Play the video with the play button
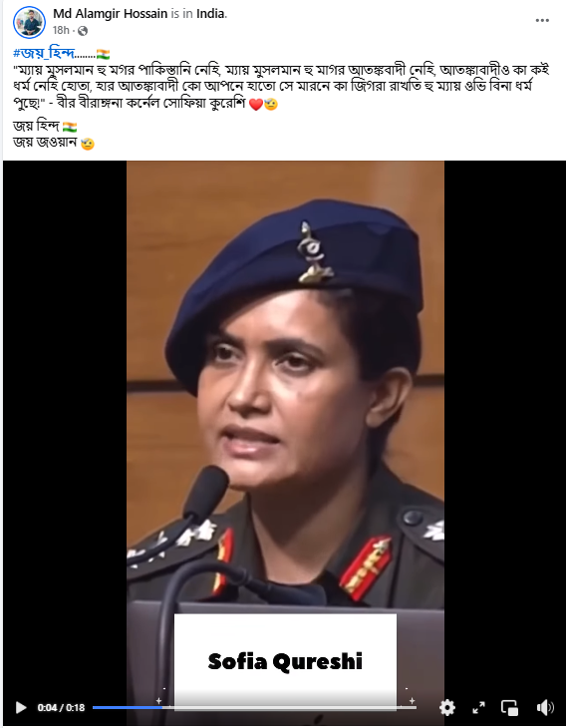566x728 pixels. [x=20, y=707]
